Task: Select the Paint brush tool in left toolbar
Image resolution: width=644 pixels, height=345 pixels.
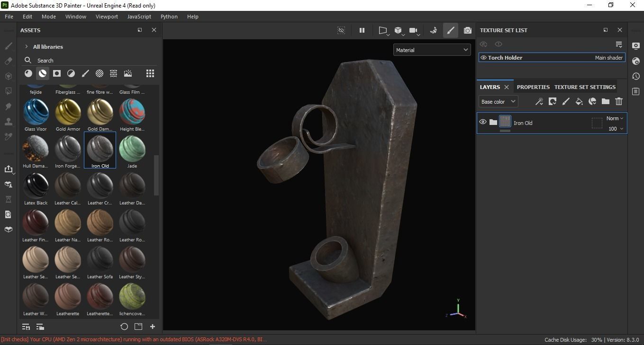Action: pos(8,46)
